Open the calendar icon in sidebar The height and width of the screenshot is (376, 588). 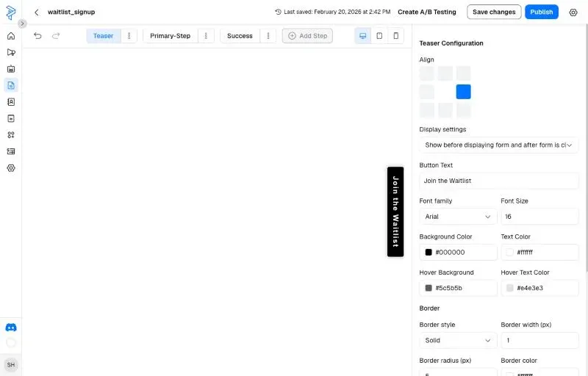pyautogui.click(x=11, y=118)
